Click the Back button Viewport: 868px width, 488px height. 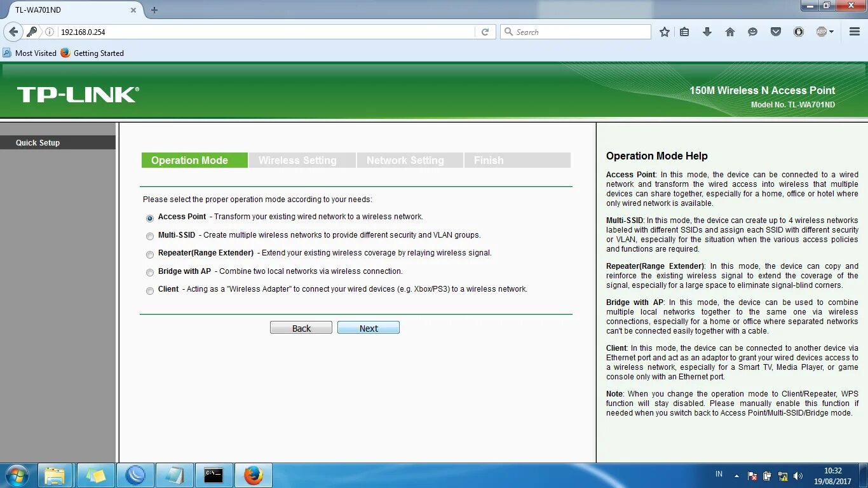point(301,328)
